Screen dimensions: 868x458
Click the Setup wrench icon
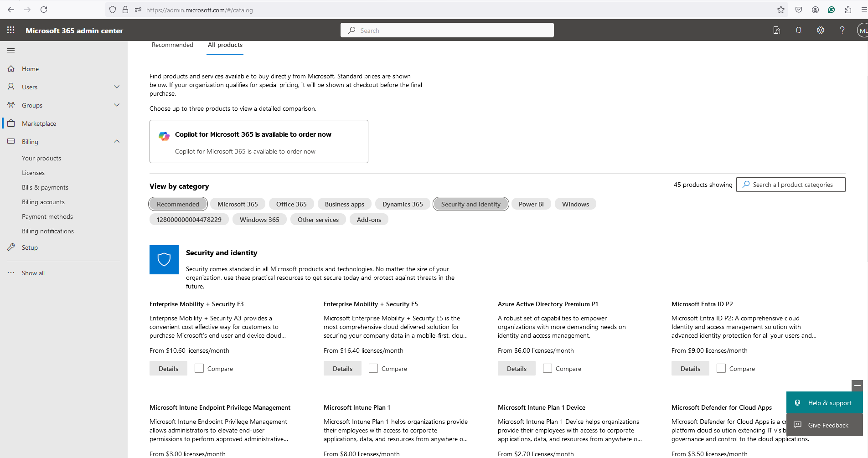11,247
